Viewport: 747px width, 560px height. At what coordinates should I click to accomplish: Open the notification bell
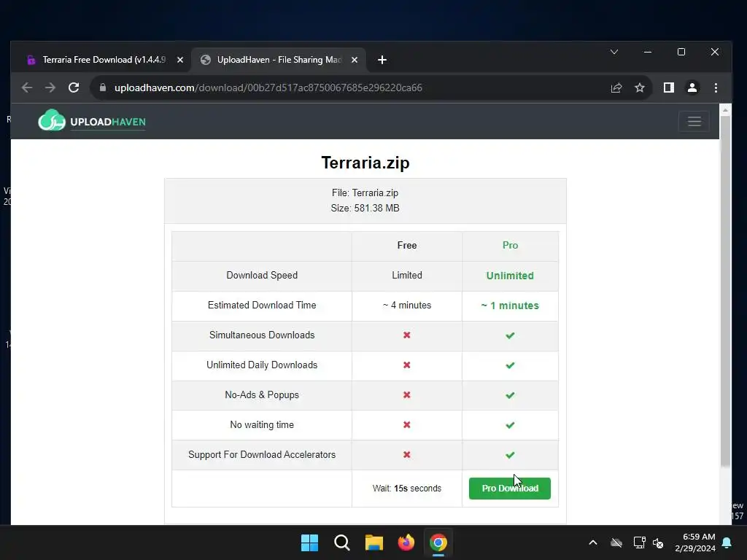tap(727, 542)
